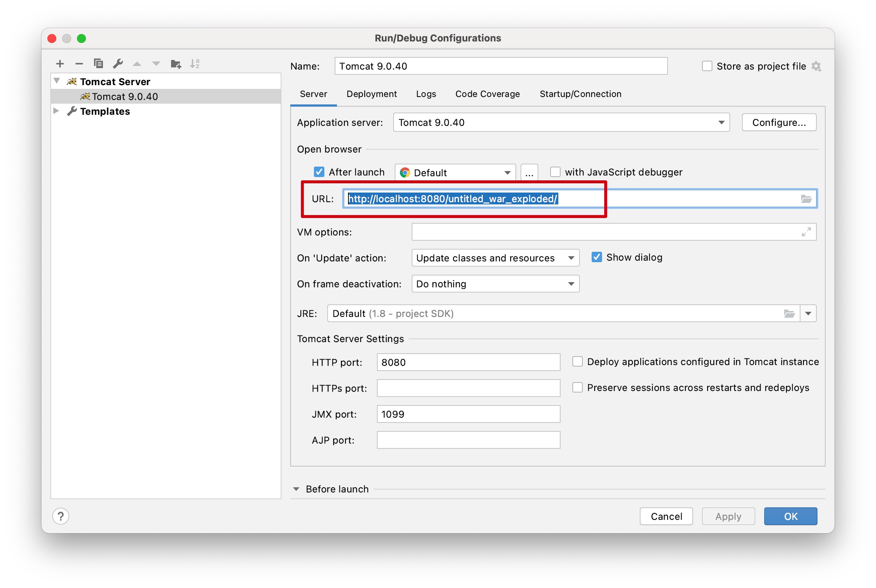Add a new configuration with plus icon
The image size is (876, 588).
(x=60, y=64)
